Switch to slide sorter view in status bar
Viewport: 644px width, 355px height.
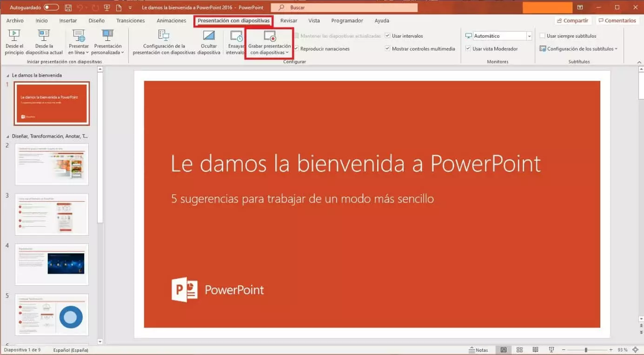tap(519, 350)
